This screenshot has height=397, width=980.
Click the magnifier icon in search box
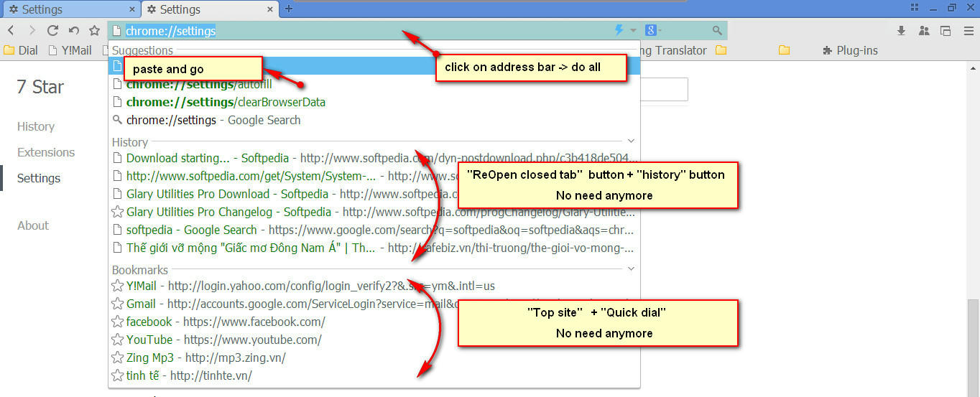click(x=716, y=30)
